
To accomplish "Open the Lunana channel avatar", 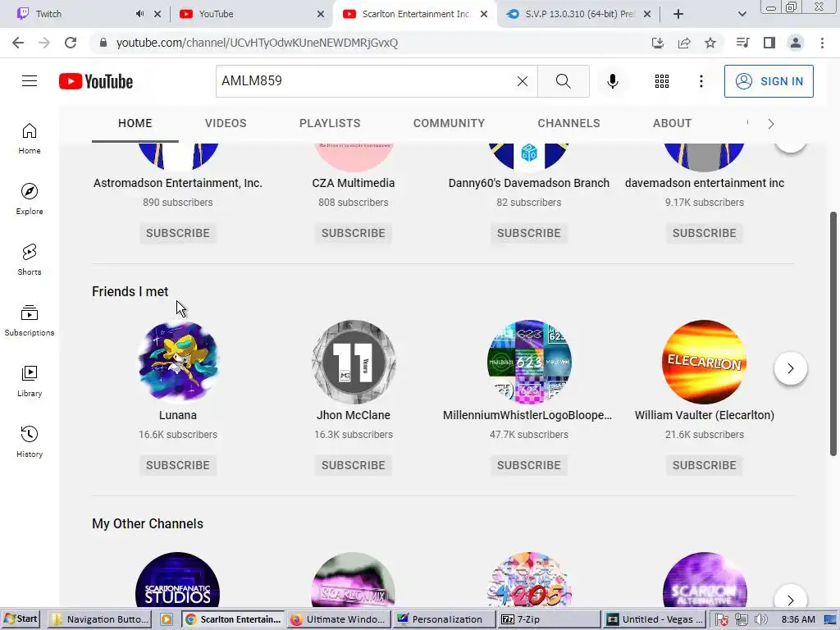I will coord(178,362).
